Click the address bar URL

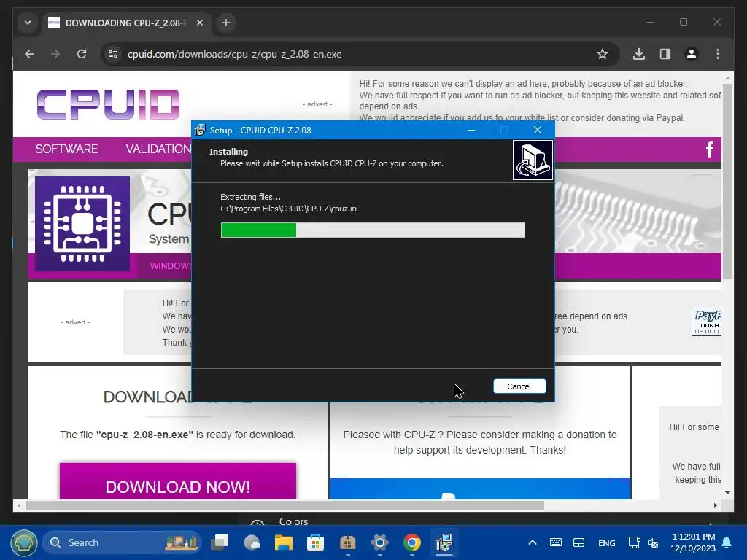tap(234, 54)
